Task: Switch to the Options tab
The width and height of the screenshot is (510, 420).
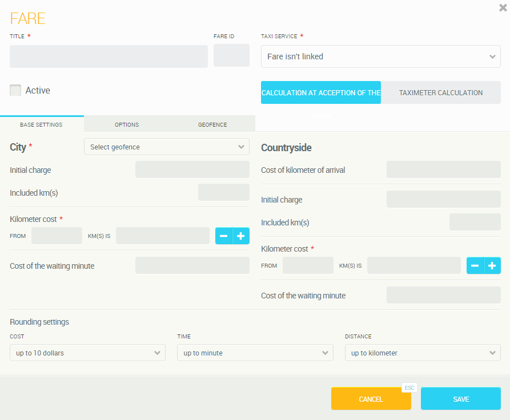Action: pyautogui.click(x=127, y=124)
